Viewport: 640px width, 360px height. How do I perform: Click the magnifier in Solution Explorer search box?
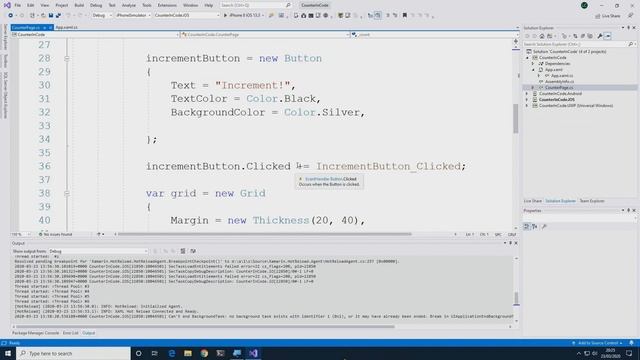point(631,44)
